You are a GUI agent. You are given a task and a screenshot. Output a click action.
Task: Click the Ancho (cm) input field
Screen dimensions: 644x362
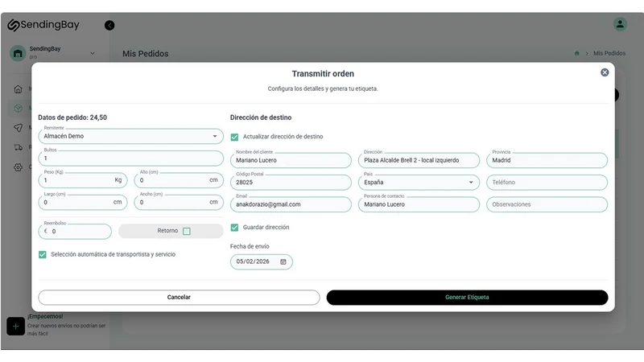pos(179,203)
